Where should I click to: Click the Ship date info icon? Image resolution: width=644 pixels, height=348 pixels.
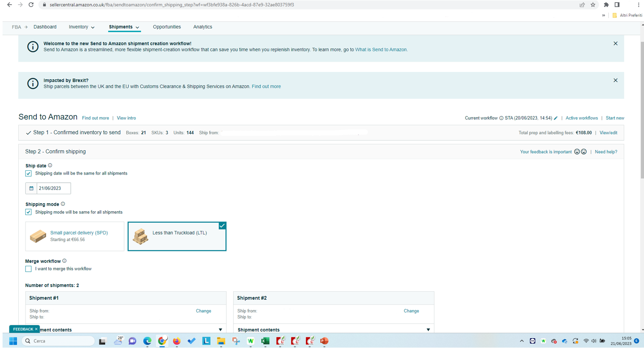tap(50, 165)
